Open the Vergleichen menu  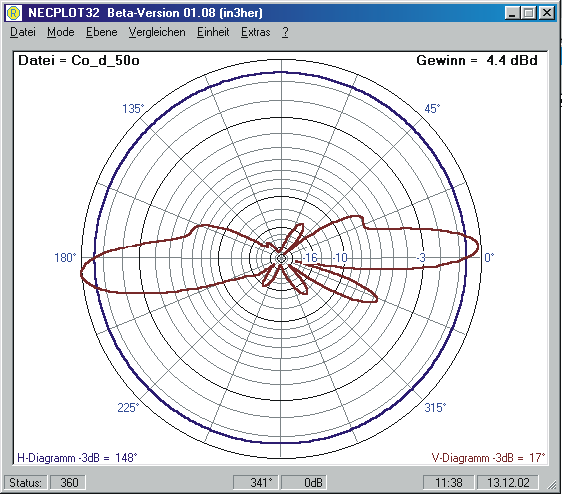(157, 32)
